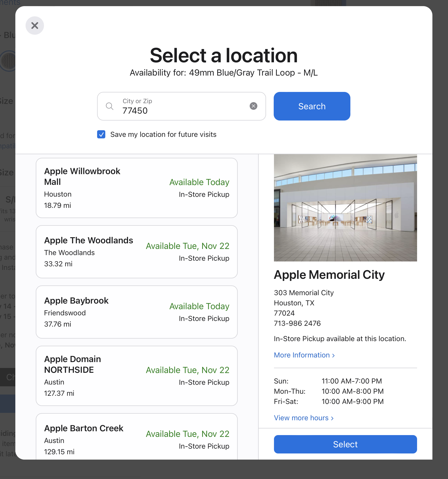Clear the zip code field

click(253, 106)
